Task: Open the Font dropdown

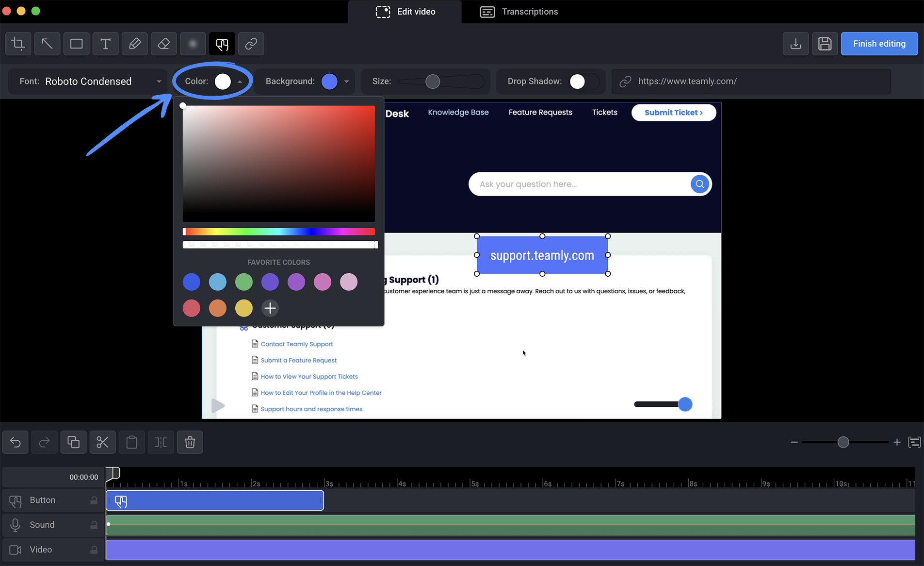Action: click(x=88, y=82)
